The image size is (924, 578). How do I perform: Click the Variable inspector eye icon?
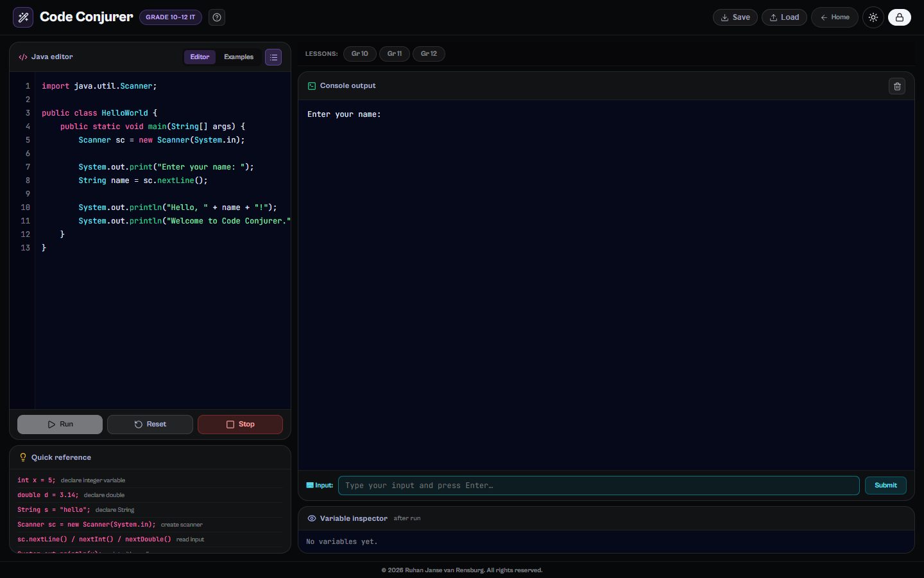coord(312,518)
